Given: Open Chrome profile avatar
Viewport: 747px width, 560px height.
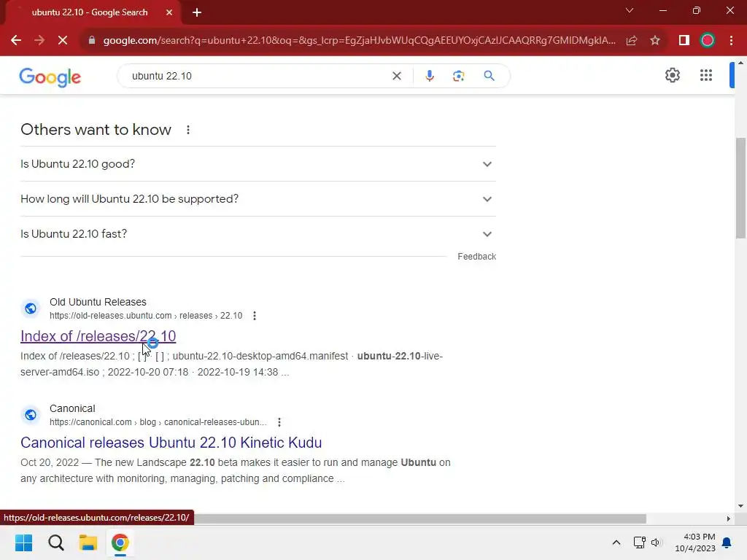Looking at the screenshot, I should pos(708,41).
